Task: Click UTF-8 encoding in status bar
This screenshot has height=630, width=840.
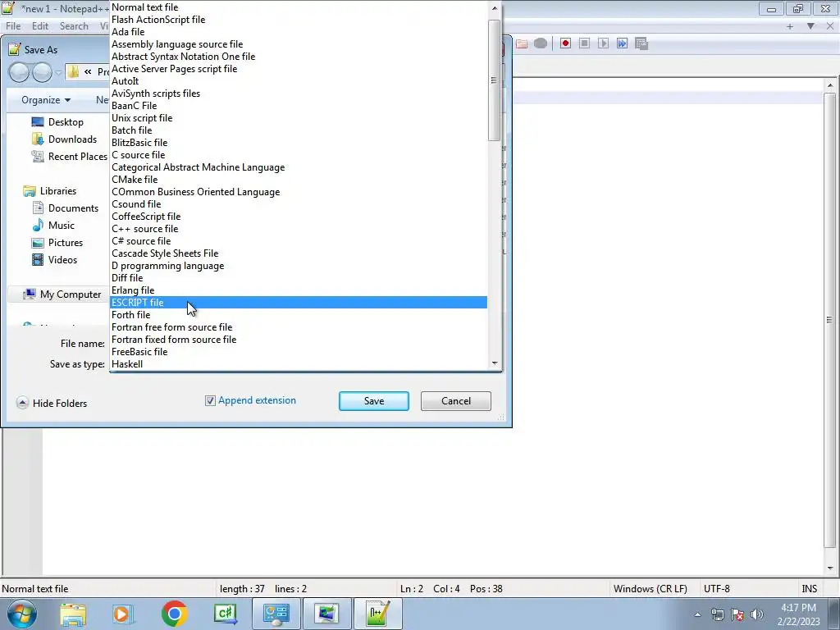Action: click(717, 589)
